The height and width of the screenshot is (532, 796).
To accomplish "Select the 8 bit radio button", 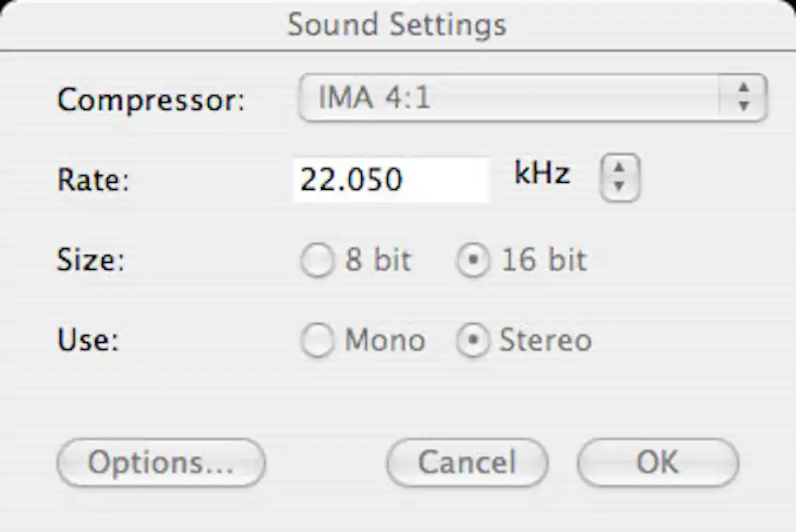I will (x=317, y=261).
